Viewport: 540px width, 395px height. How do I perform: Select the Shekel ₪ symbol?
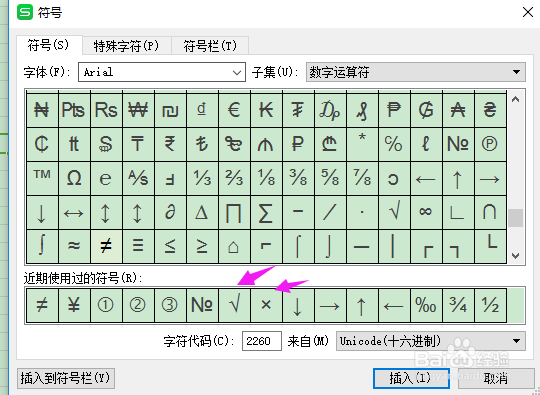[x=170, y=110]
